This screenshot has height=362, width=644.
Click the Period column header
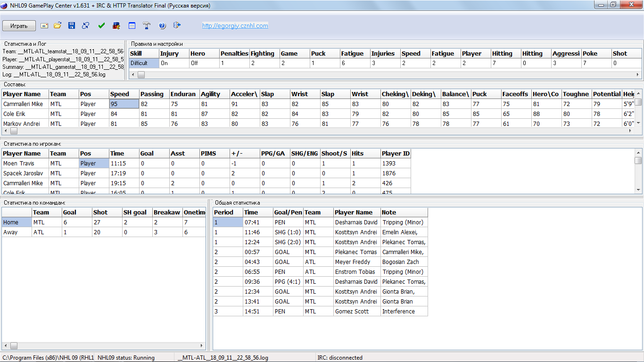[x=228, y=212]
